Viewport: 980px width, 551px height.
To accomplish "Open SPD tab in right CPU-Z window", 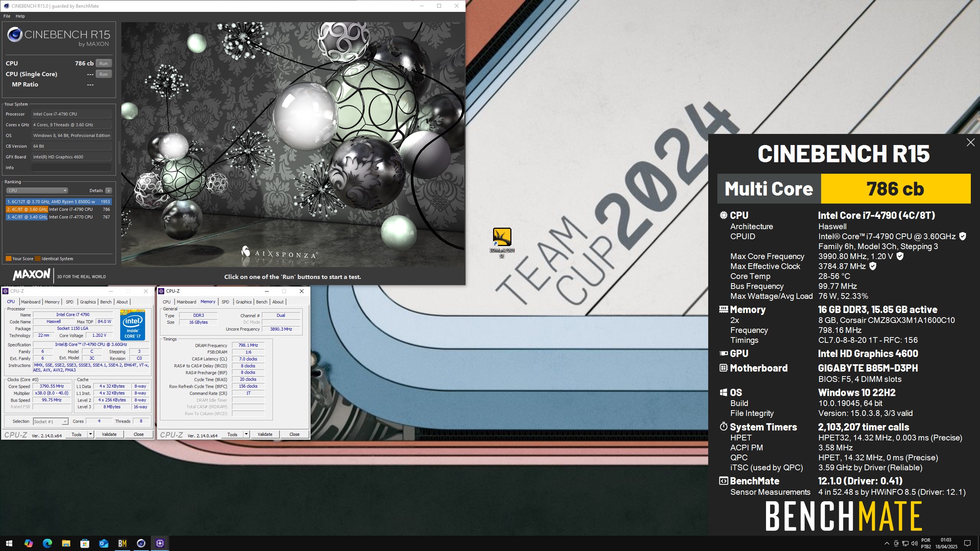I will [x=225, y=302].
